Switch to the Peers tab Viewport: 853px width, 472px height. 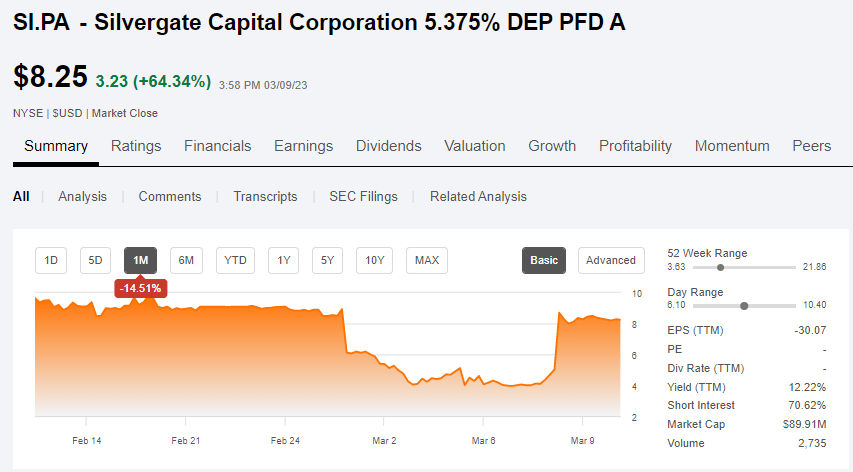[x=812, y=146]
